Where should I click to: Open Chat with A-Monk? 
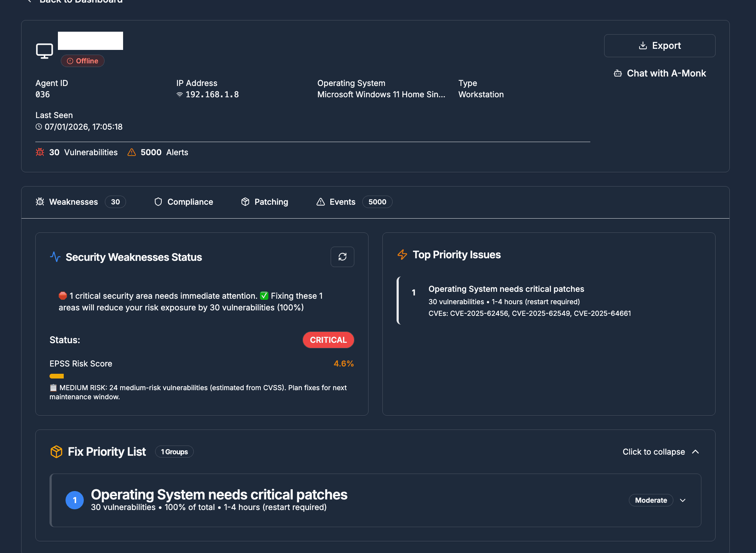659,73
